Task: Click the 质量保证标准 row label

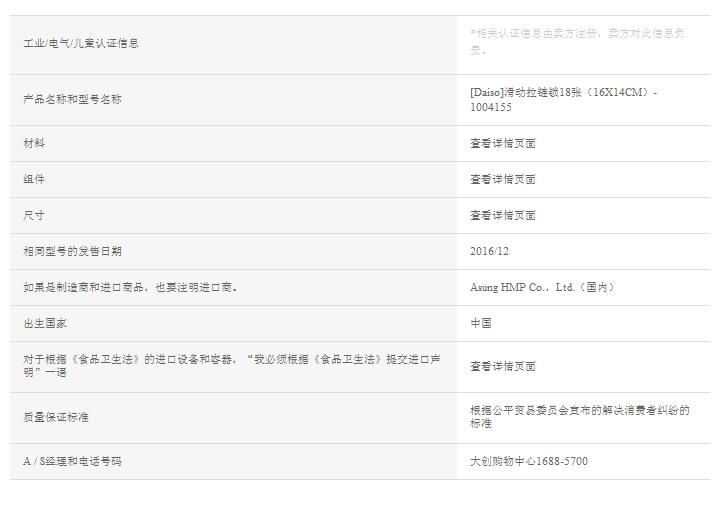Action: pos(56,417)
